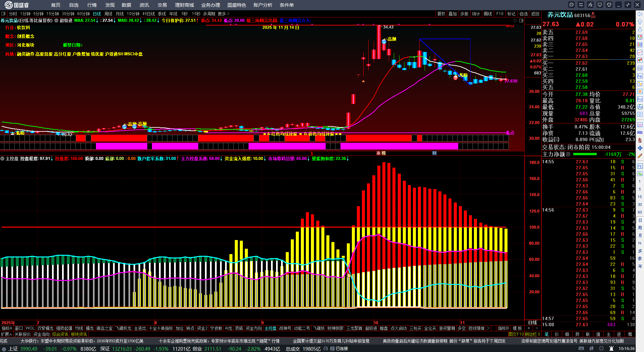This screenshot has height=352, width=644.
Task: Expand the 扩展 panel at bottom left
Action: [x=6, y=334]
